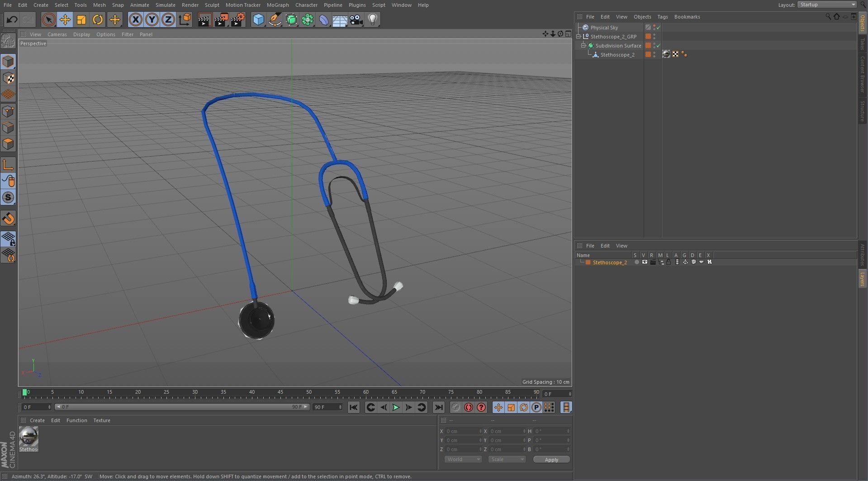Toggle Stethoscope_2 layer view visibility
Viewport: 868px width, 481px height.
pos(645,262)
